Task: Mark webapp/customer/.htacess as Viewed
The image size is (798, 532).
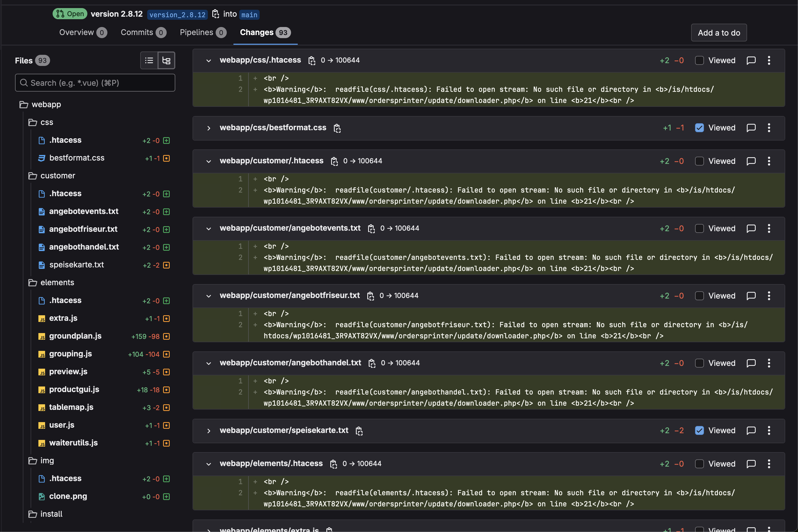Action: click(699, 161)
